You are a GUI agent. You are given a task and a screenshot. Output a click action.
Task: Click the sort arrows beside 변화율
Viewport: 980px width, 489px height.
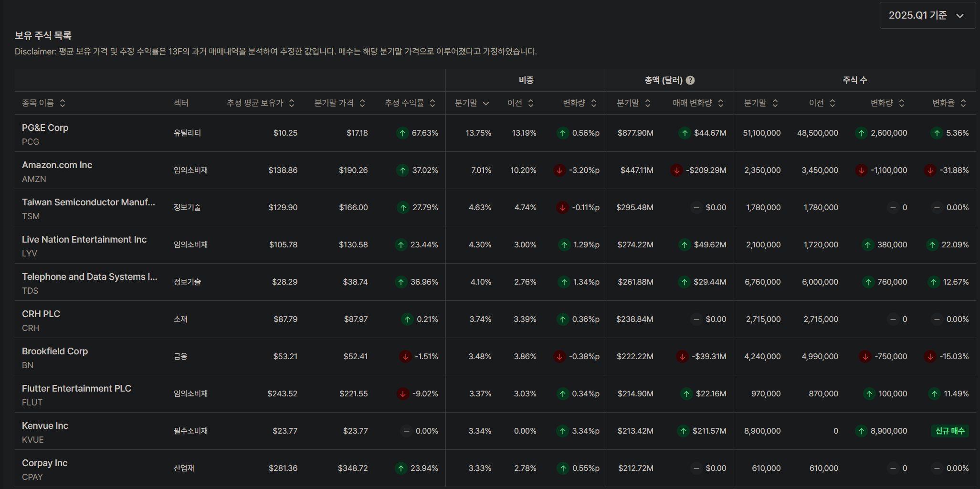pos(963,103)
